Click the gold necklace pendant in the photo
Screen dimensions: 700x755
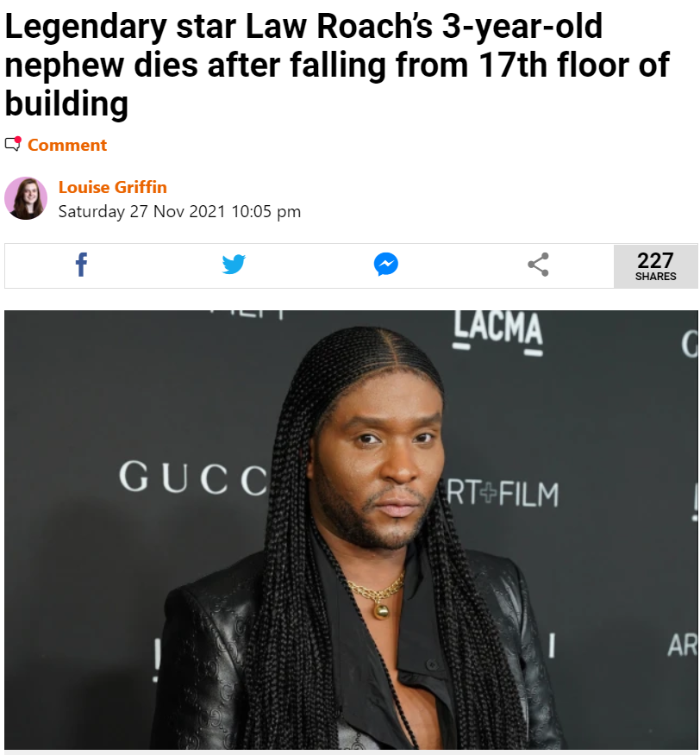click(x=382, y=611)
